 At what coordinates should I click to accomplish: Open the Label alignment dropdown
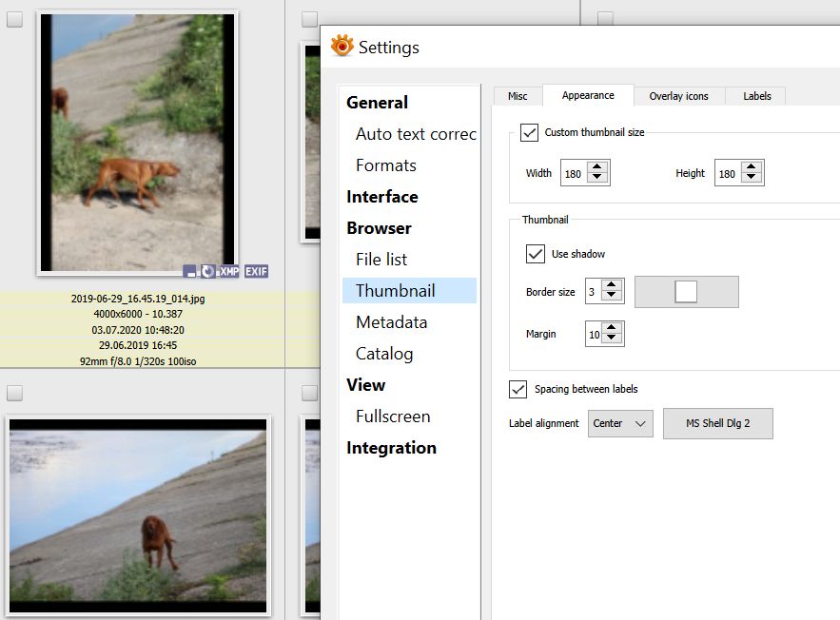[x=620, y=423]
